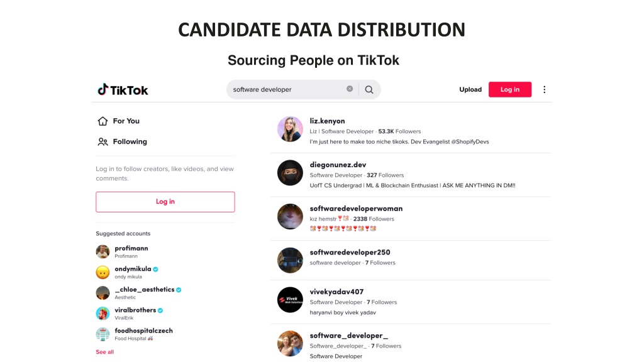Click Upload in the top bar
The height and width of the screenshot is (362, 644).
470,89
